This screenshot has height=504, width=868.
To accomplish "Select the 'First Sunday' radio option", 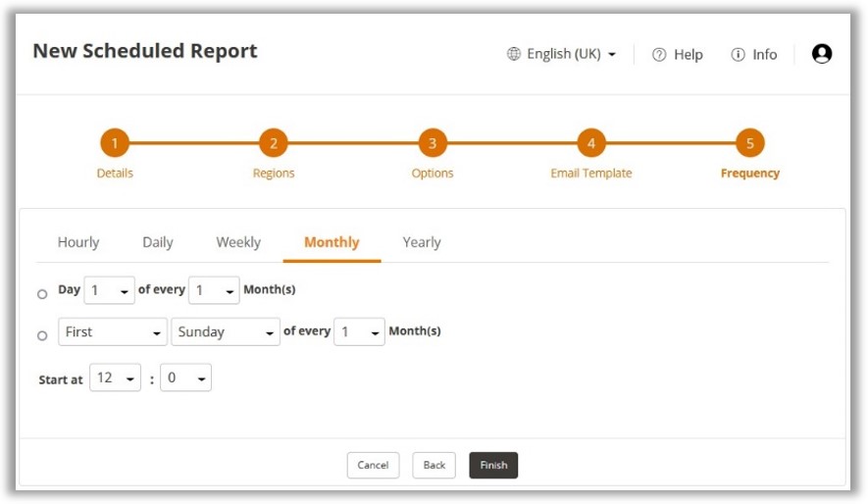I will [42, 335].
